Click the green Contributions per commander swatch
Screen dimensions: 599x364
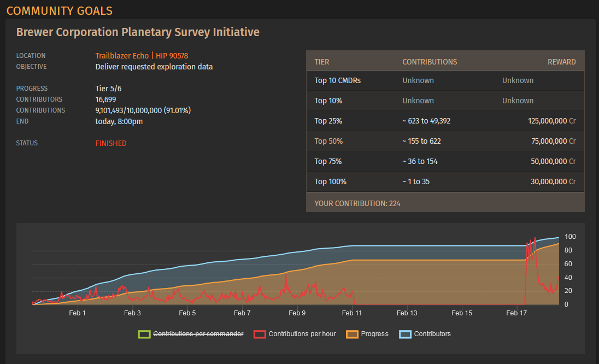point(144,334)
